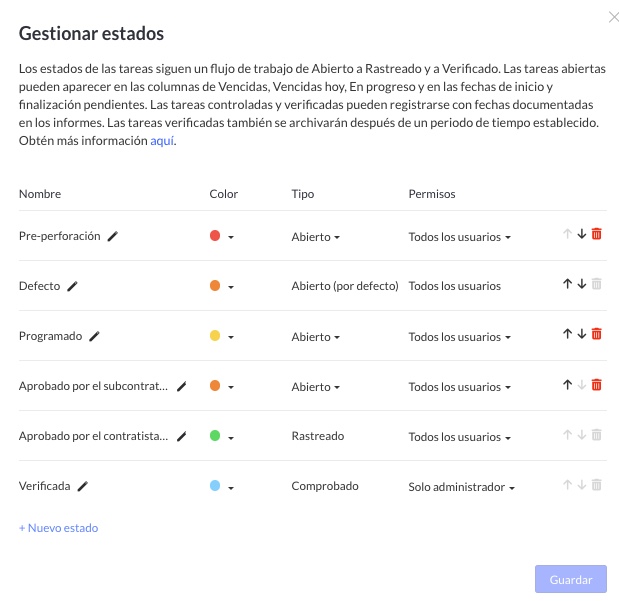Delete the Aprobado por el subcontrat... status

tap(596, 384)
